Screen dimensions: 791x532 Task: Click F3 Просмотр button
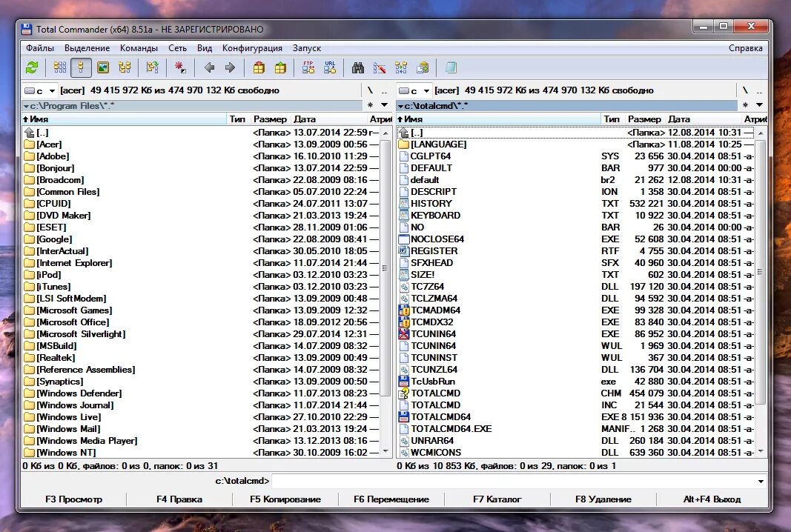coord(73,499)
